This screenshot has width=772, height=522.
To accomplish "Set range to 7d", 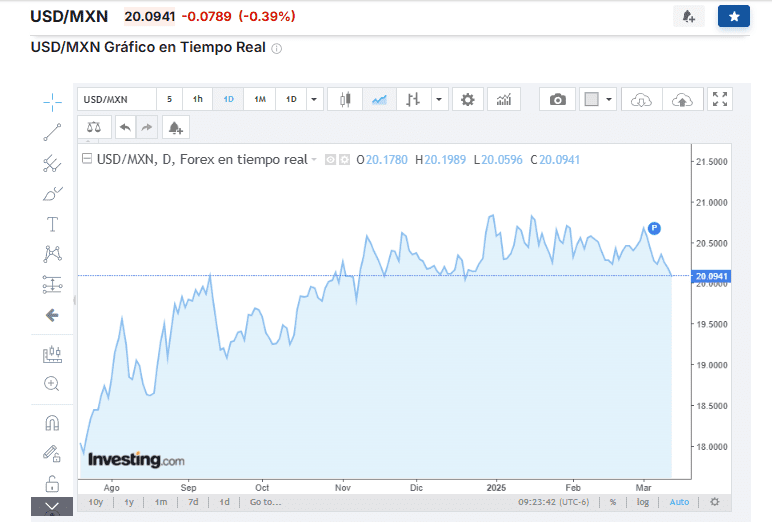I will click(x=193, y=502).
